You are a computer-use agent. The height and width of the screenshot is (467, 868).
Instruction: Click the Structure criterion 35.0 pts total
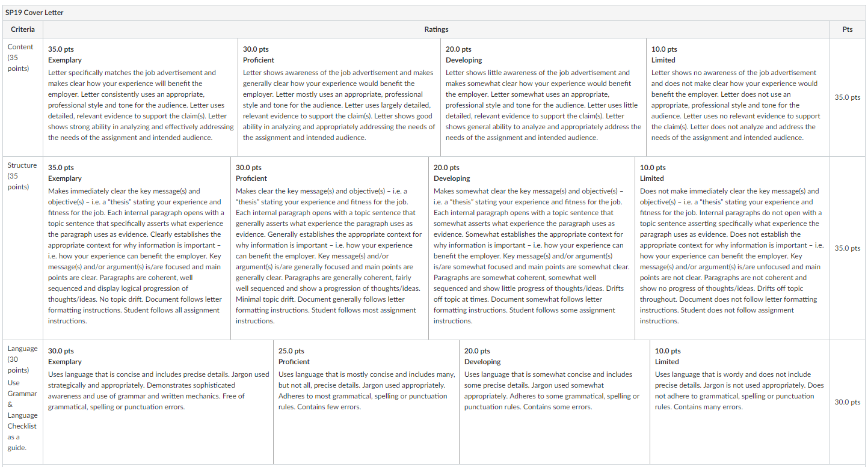848,248
